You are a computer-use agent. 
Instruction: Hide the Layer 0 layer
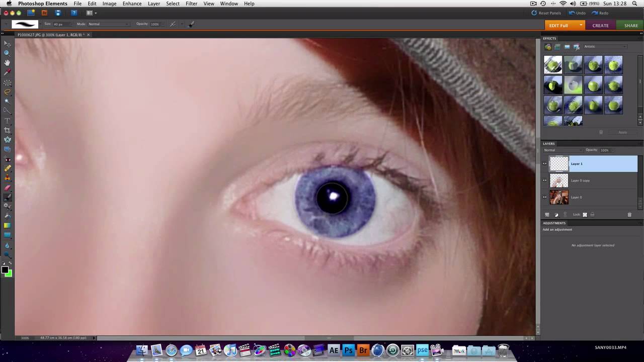(x=544, y=197)
